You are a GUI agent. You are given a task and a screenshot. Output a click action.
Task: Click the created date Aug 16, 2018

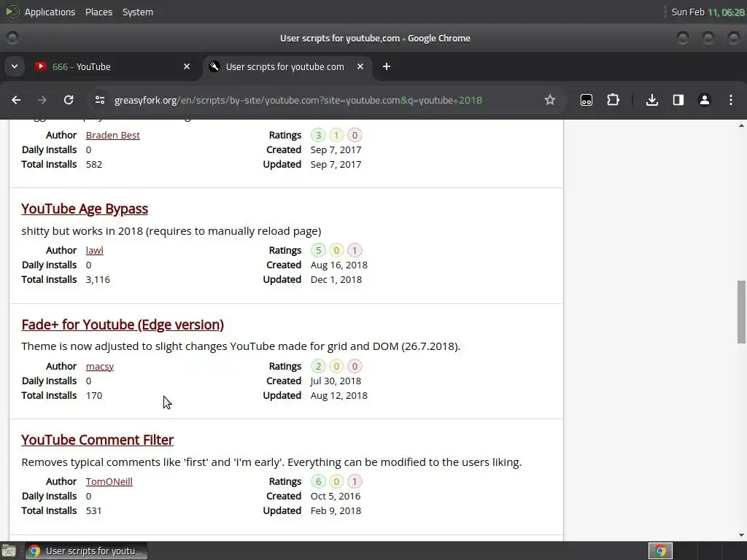click(338, 265)
